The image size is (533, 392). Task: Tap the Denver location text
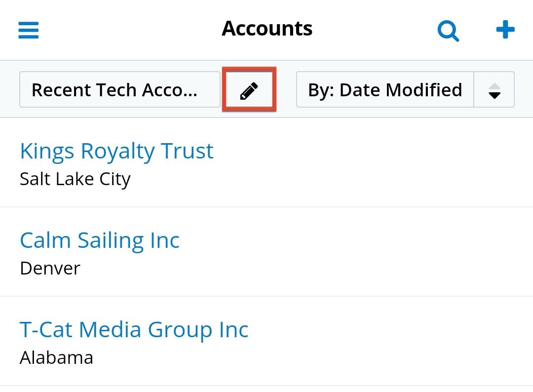pyautogui.click(x=50, y=268)
